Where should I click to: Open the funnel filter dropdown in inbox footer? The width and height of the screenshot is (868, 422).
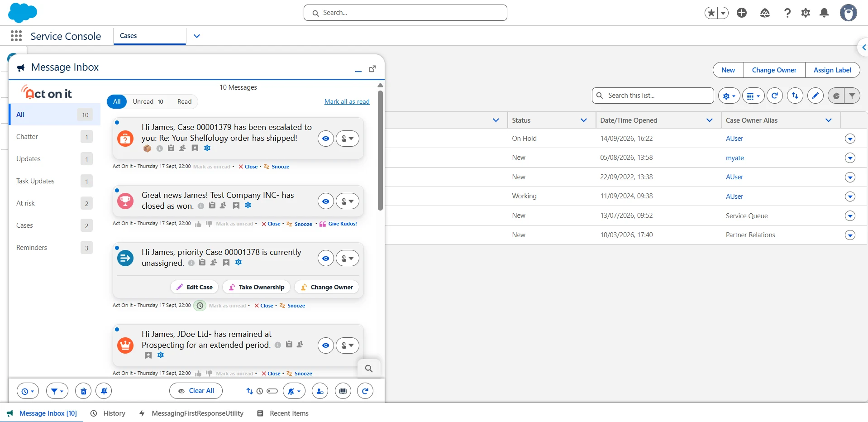[x=57, y=391]
